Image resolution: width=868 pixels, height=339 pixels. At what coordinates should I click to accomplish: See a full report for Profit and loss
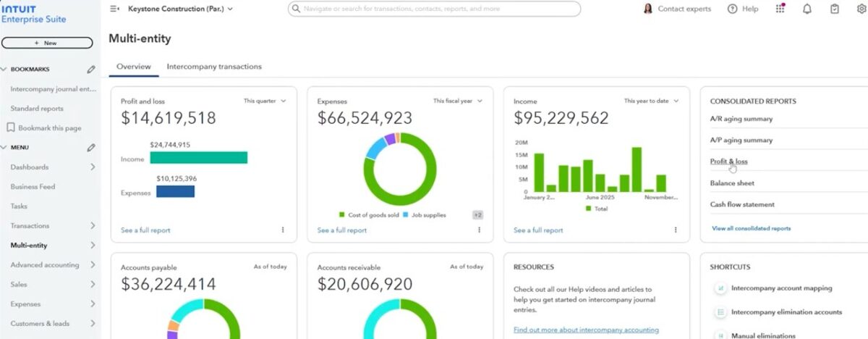145,230
